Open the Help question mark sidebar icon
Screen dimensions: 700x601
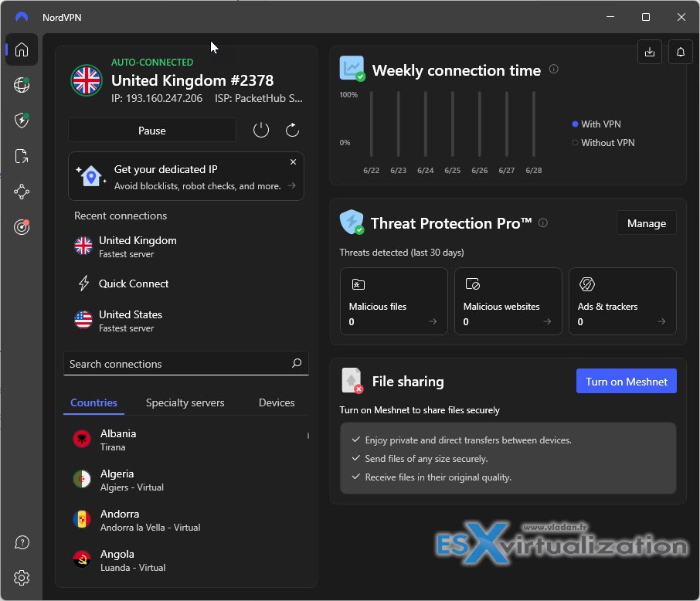click(22, 542)
